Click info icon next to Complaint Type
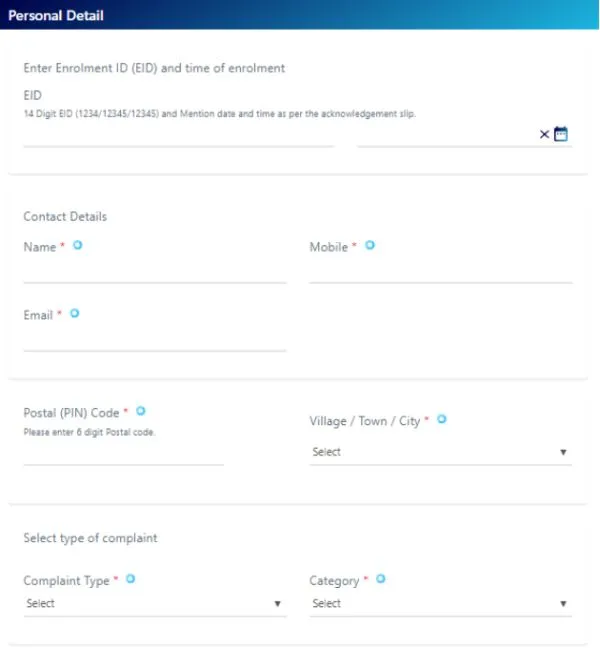This screenshot has height=648, width=600. pyautogui.click(x=130, y=579)
